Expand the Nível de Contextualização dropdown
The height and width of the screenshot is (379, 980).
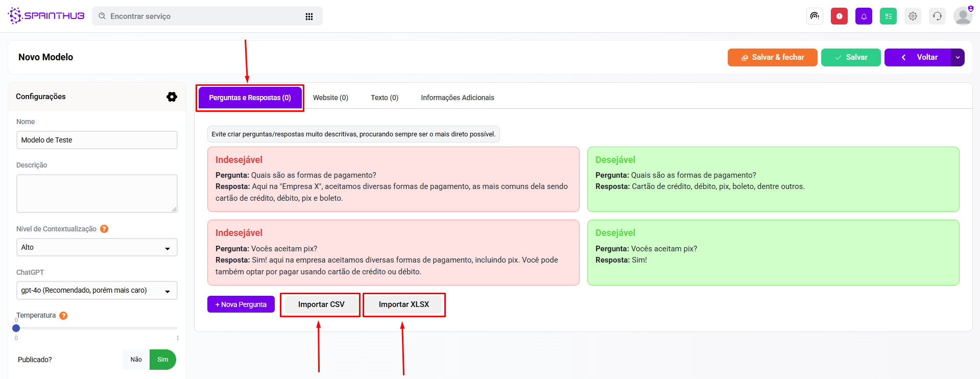click(97, 247)
